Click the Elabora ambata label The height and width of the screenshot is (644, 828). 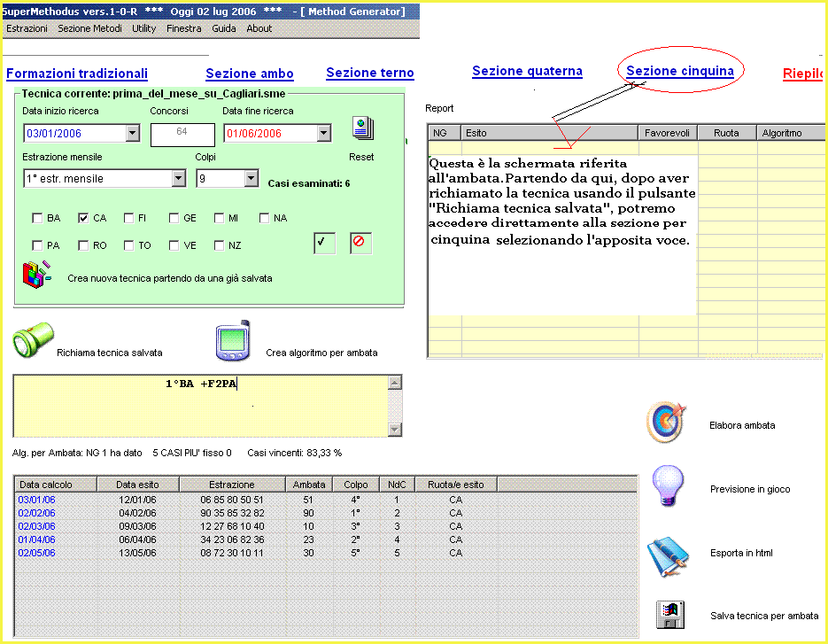point(742,425)
